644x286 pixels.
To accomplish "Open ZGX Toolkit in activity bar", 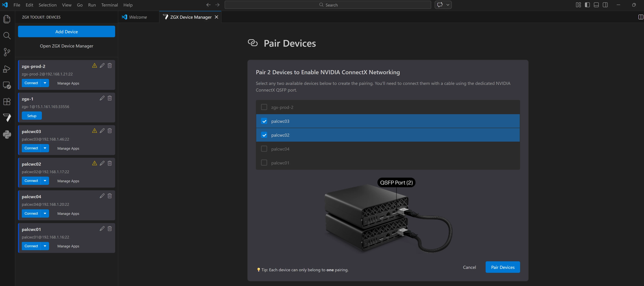I will (7, 118).
